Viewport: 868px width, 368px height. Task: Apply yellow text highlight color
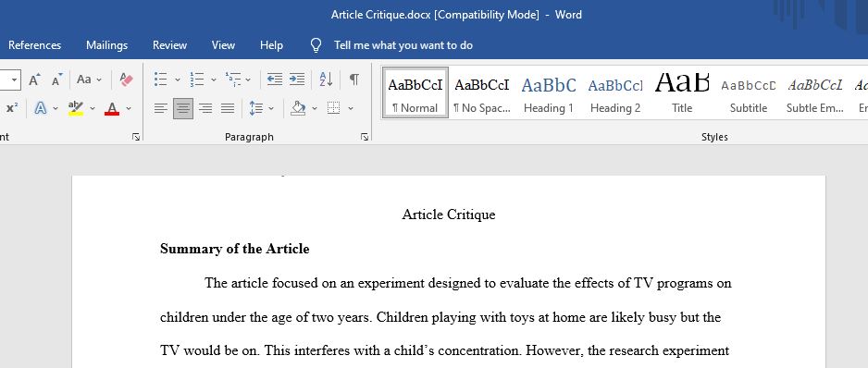(x=76, y=108)
